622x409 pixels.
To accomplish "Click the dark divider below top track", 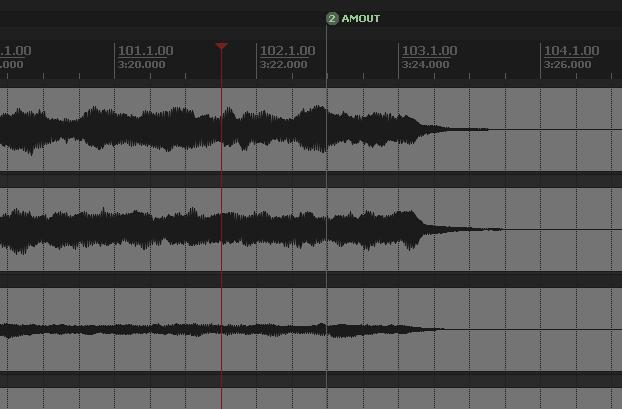I will [x=300, y=180].
